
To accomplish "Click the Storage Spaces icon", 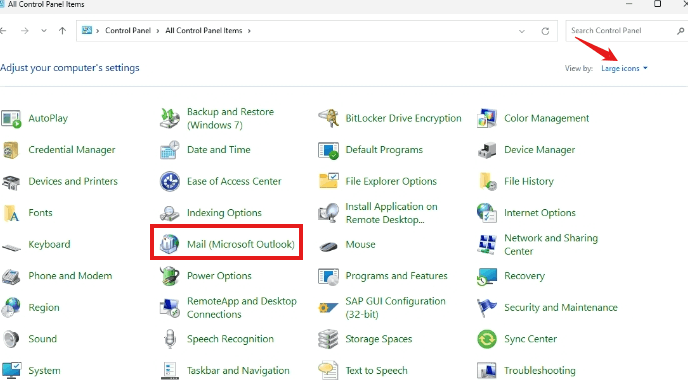I will (x=328, y=339).
